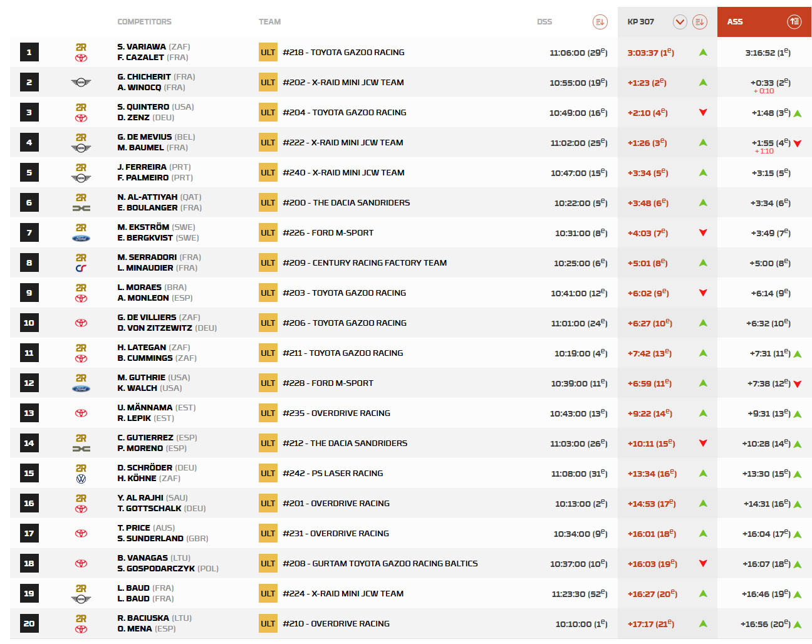Click the Dacia logo beside N. Al-Attiyah
812x644 pixels.
pos(81,208)
